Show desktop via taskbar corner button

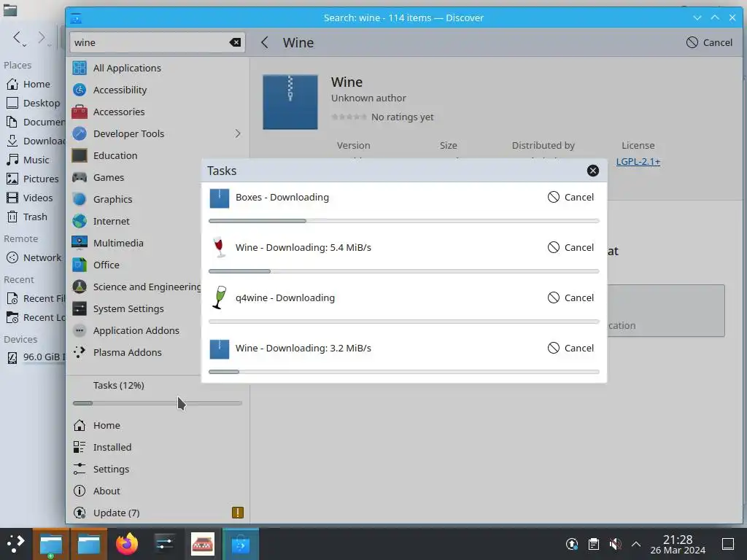[728, 544]
